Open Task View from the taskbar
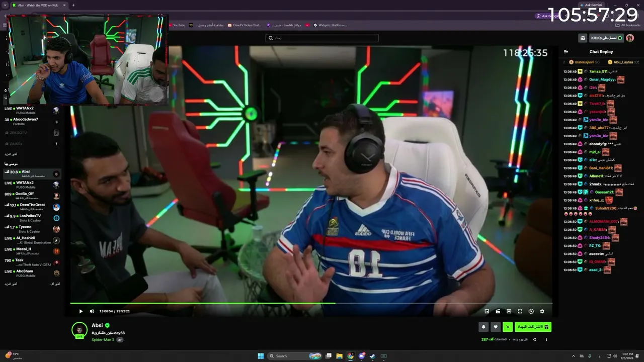644x362 pixels. (x=329, y=356)
